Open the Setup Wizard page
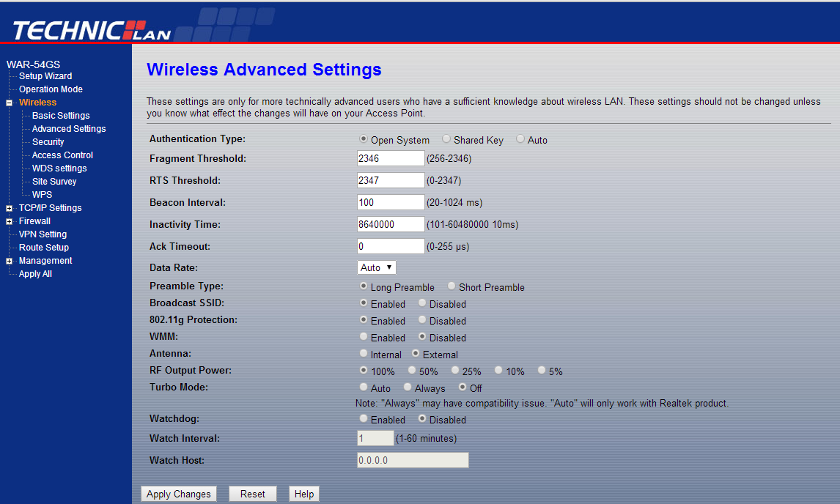This screenshot has width=840, height=504. [x=45, y=76]
